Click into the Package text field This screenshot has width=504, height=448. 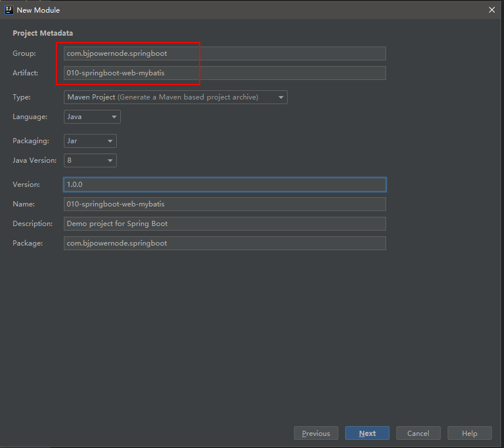(x=224, y=243)
